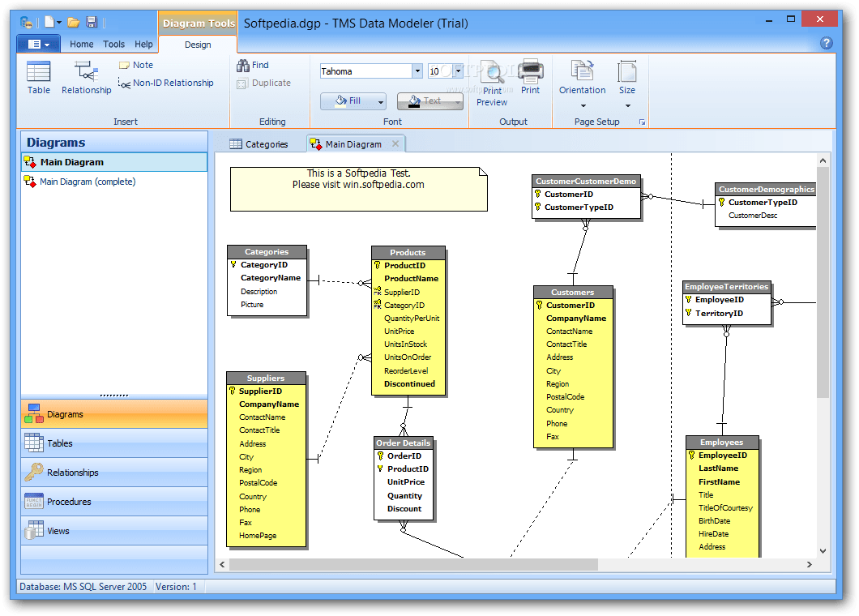This screenshot has width=859, height=616.
Task: Select the Table insert tool
Action: click(x=38, y=77)
